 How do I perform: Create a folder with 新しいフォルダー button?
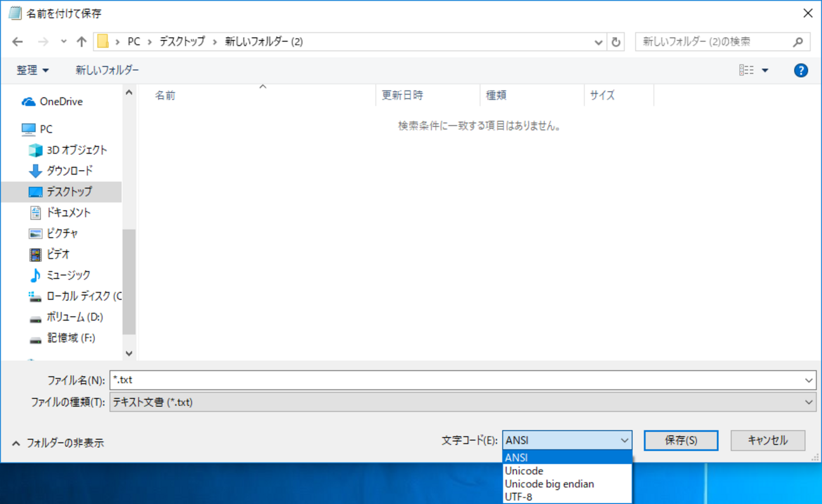click(107, 70)
